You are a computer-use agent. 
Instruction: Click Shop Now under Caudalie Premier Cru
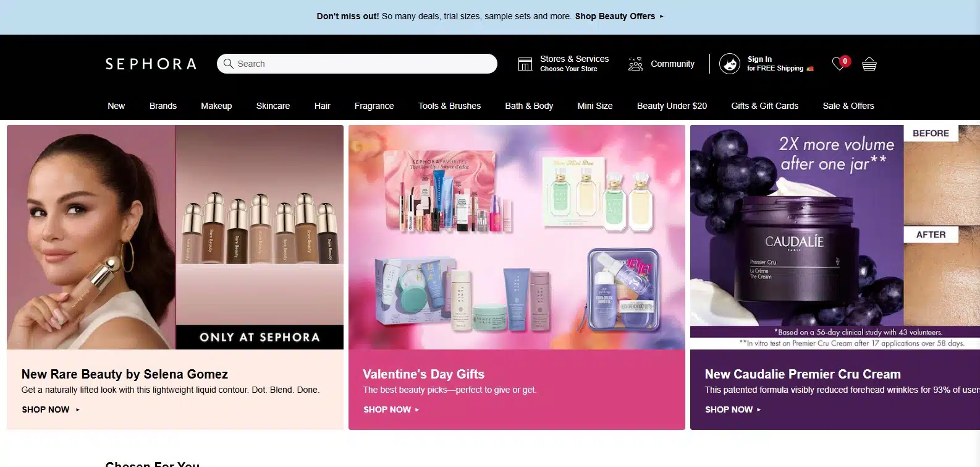(733, 409)
